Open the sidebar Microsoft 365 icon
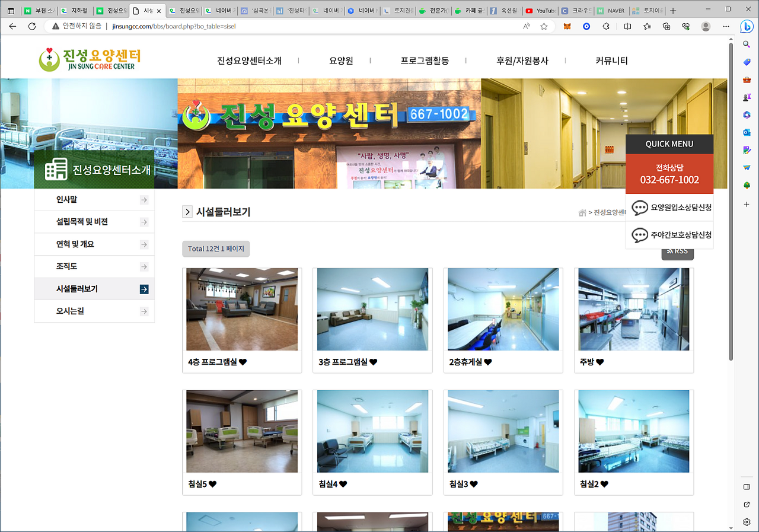The image size is (759, 532). click(747, 114)
